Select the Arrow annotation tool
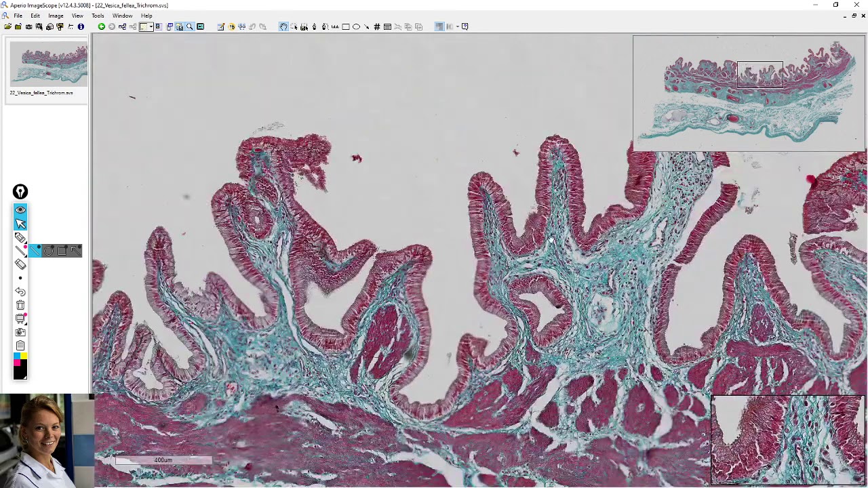 (x=366, y=26)
